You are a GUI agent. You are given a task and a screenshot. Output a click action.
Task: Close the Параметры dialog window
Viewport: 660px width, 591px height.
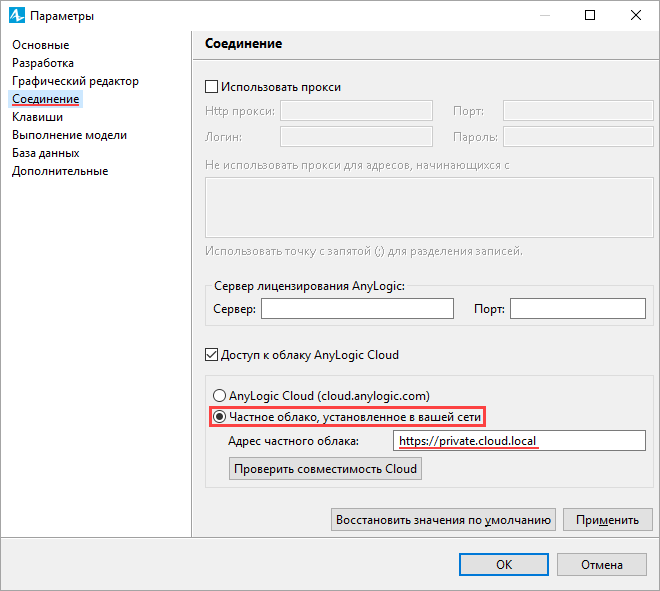636,15
